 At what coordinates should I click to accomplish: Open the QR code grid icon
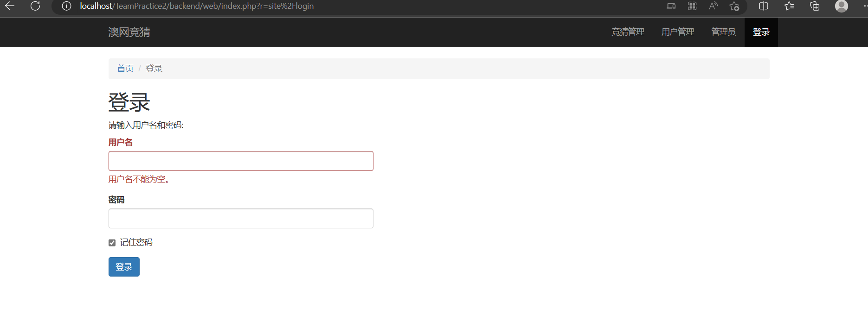coord(692,6)
